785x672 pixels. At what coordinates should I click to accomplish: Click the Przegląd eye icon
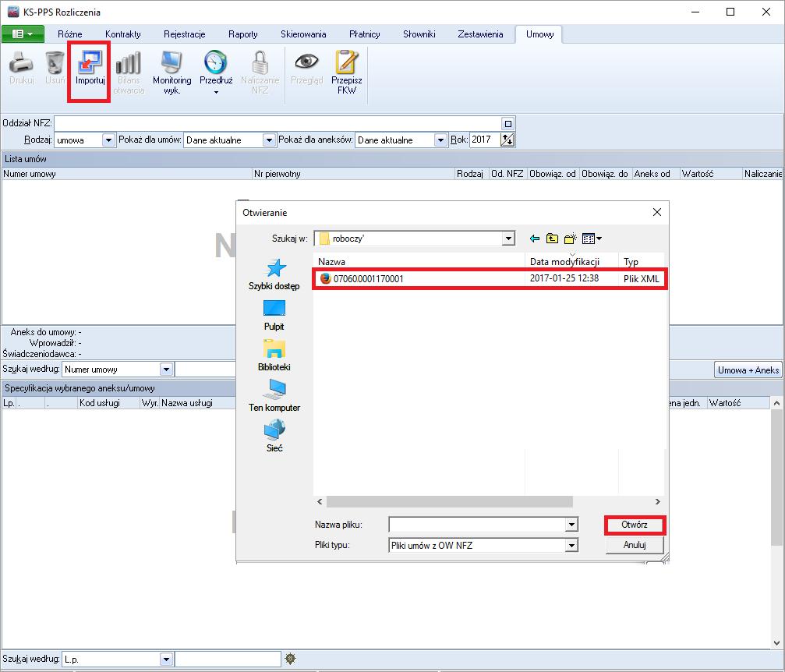pyautogui.click(x=306, y=62)
